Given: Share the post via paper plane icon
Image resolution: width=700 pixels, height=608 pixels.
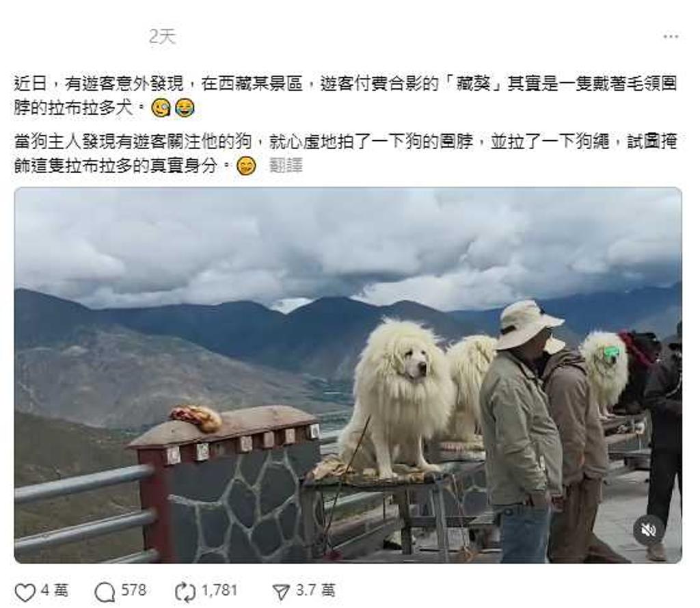Looking at the screenshot, I should [281, 592].
